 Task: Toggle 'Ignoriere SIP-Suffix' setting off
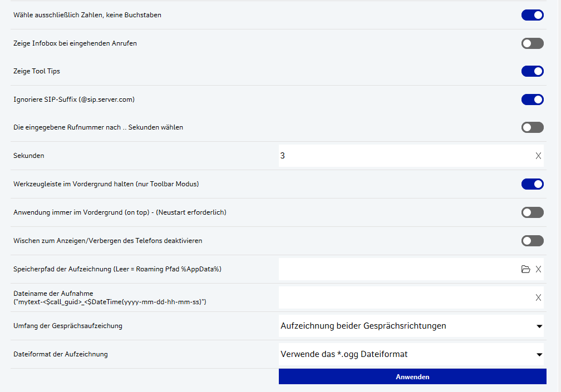coord(532,100)
